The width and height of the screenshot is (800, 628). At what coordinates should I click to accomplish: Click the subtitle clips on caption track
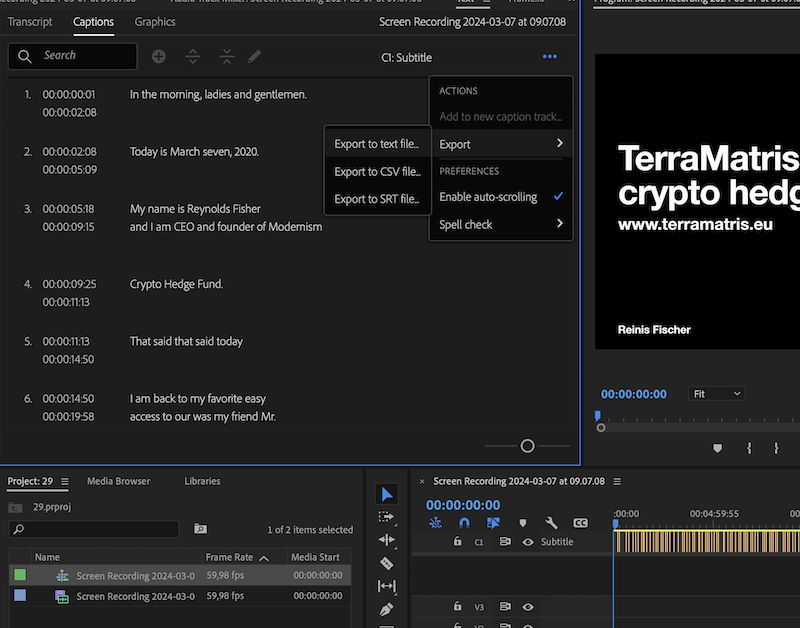pos(707,542)
